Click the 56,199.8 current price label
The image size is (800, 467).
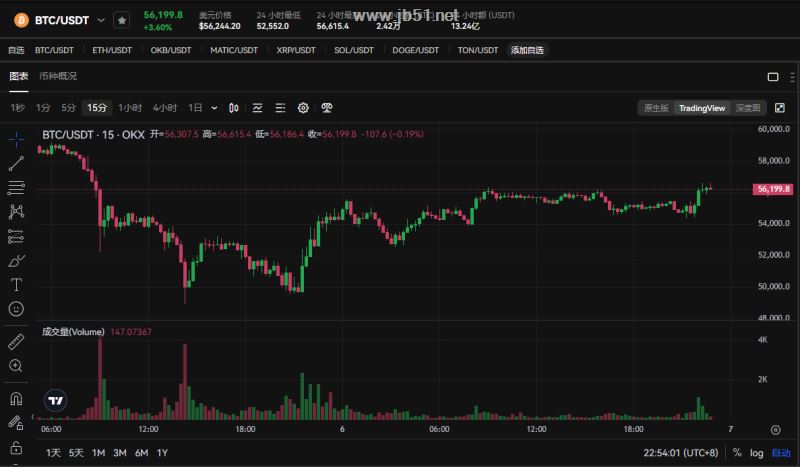point(773,189)
